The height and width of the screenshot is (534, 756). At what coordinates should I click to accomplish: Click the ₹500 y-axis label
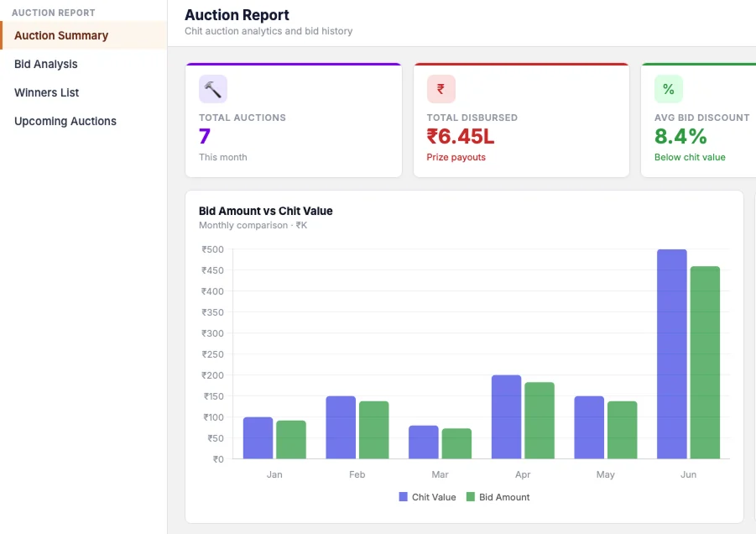(212, 249)
